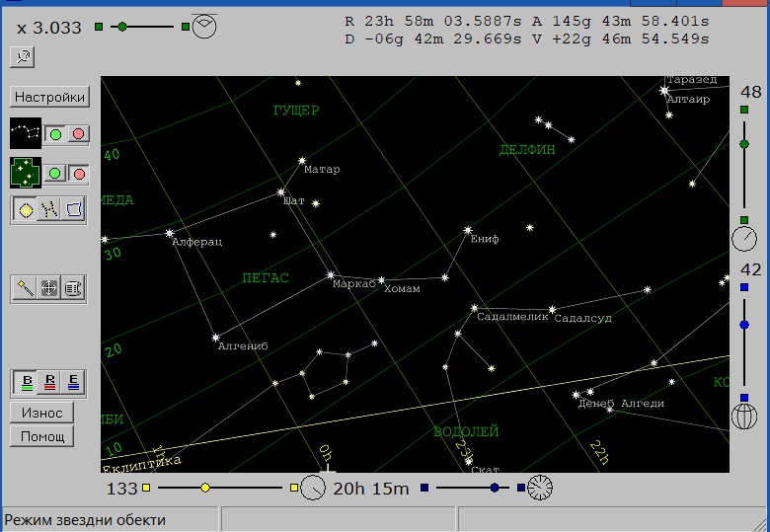Select the crosshair centering tool
Image resolution: width=770 pixels, height=532 pixels.
[48, 288]
